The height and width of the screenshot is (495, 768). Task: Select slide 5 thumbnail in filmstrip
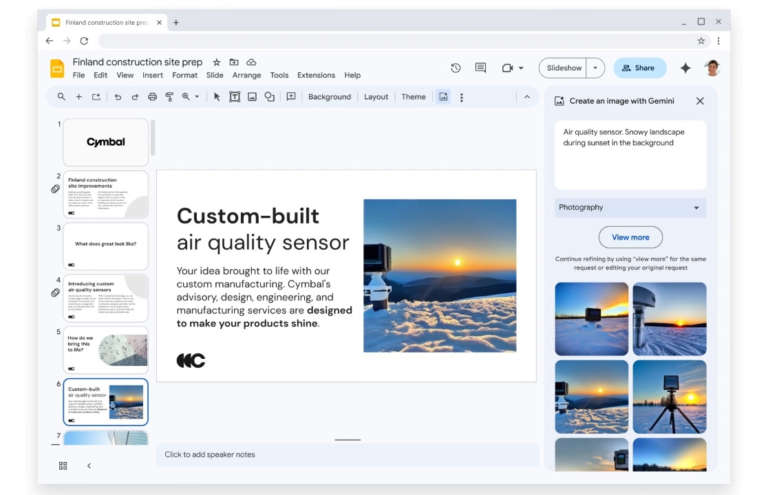tap(106, 350)
